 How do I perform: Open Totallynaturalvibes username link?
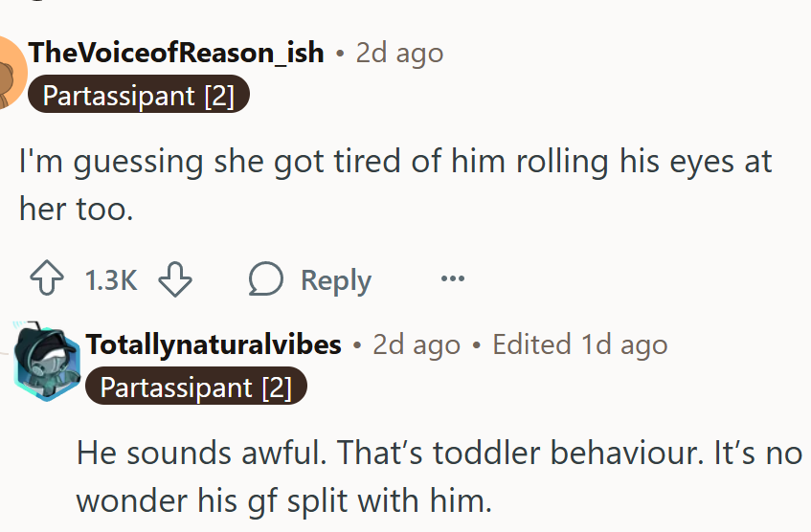pyautogui.click(x=214, y=344)
